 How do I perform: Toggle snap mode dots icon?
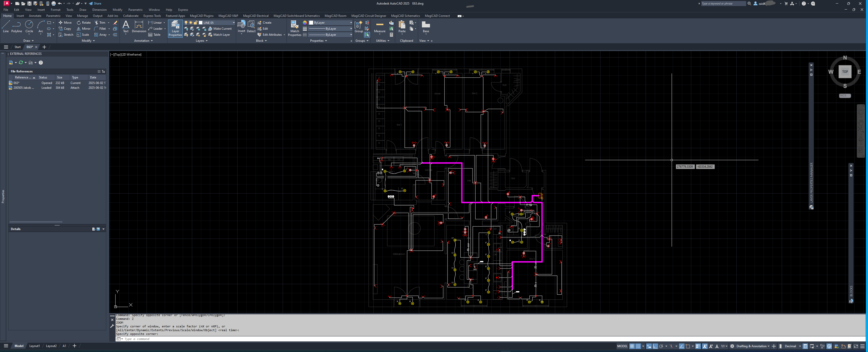[638, 346]
